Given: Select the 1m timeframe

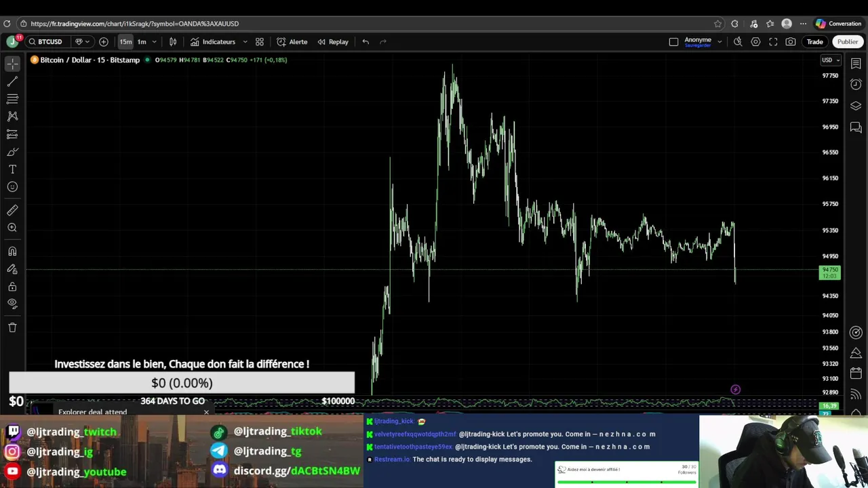Looking at the screenshot, I should (142, 42).
